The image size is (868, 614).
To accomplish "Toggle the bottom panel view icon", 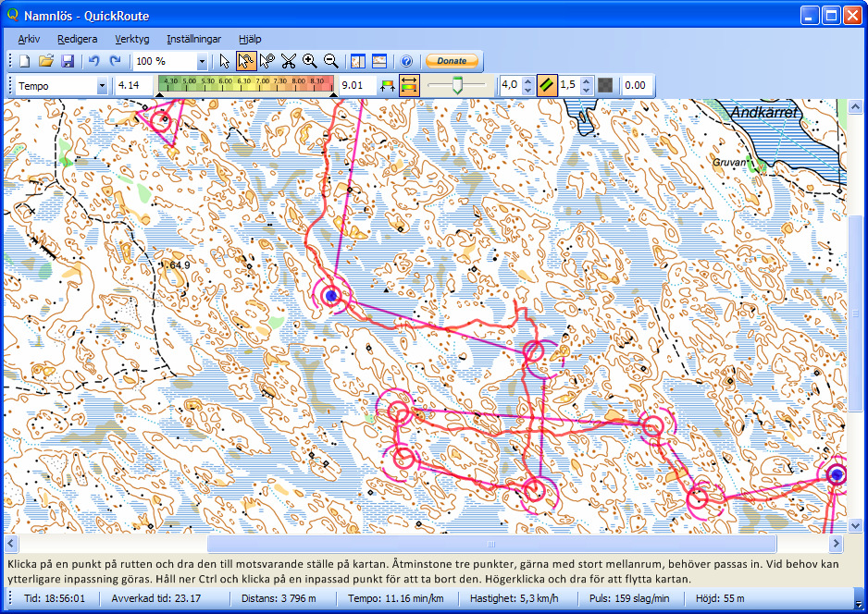I will pyautogui.click(x=379, y=61).
